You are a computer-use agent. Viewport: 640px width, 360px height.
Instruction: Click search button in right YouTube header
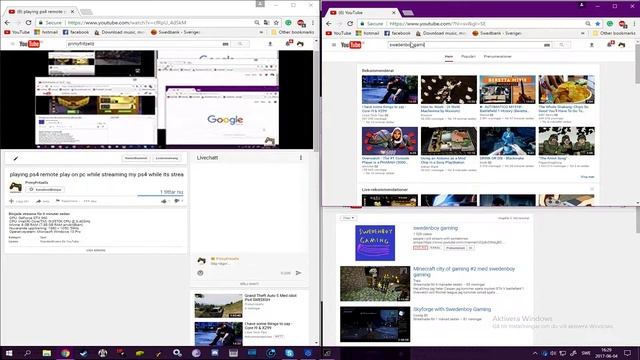pos(562,45)
